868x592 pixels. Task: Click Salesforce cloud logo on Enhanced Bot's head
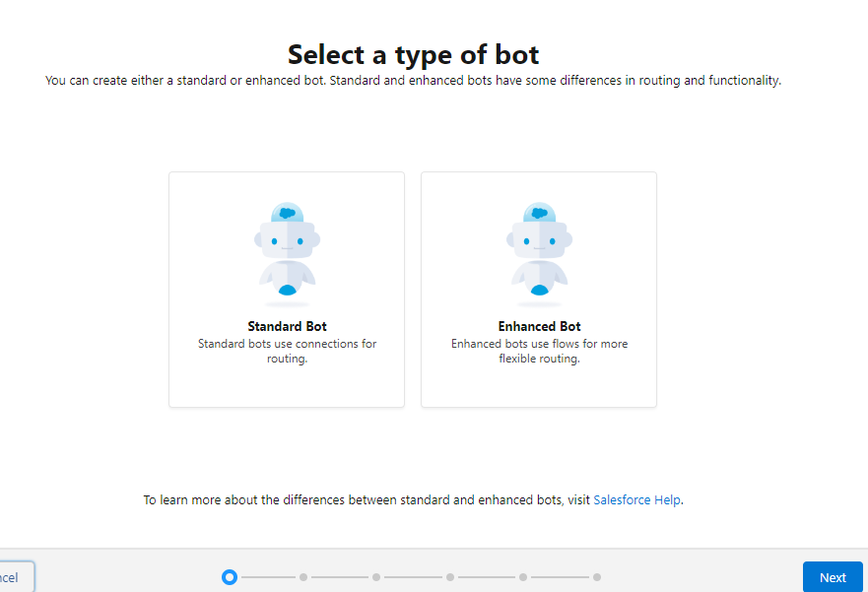tap(539, 212)
